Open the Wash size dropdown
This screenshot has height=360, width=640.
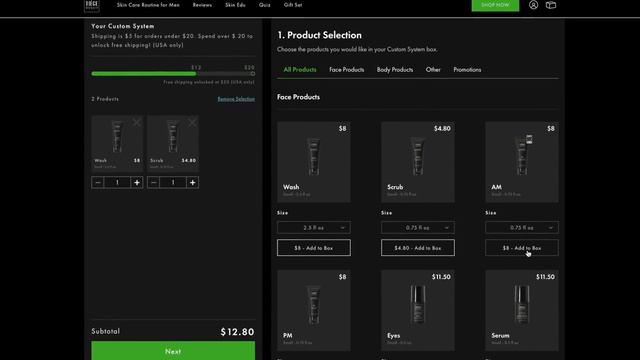313,227
